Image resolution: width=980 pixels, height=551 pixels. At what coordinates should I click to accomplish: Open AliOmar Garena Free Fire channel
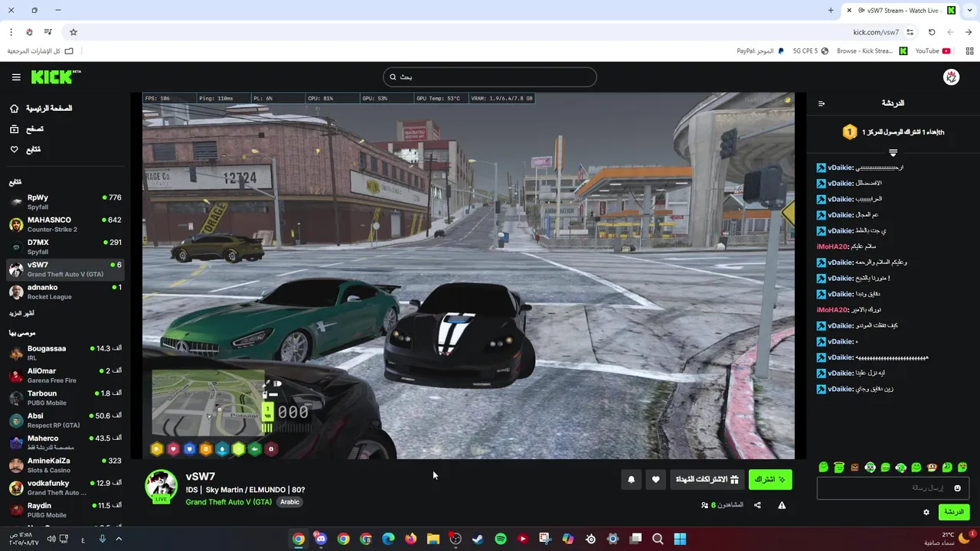65,375
